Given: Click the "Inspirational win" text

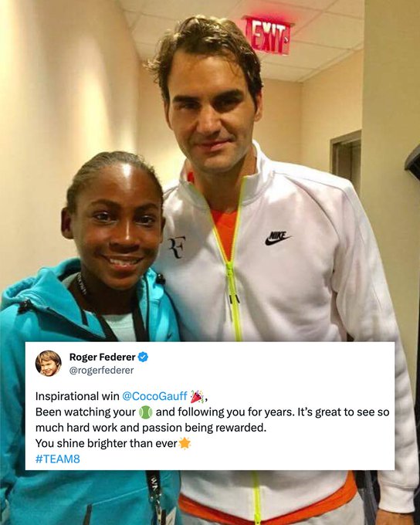Looking at the screenshot, I should click(x=77, y=396).
